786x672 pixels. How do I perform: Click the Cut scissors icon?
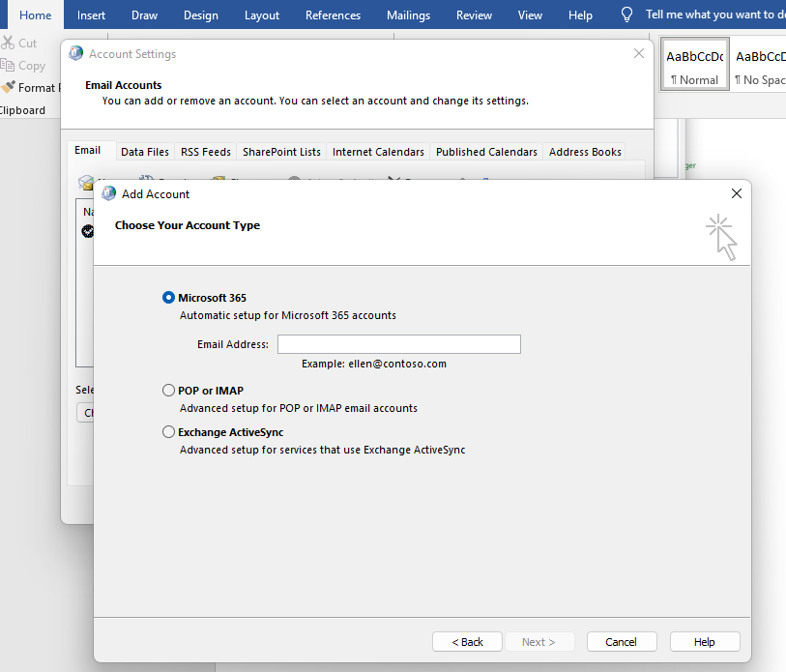pos(8,43)
